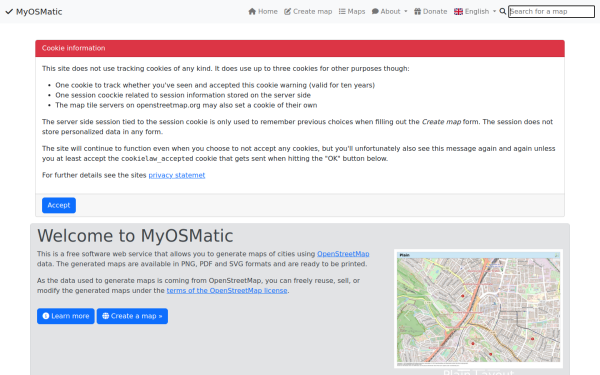This screenshot has height=375, width=600.
Task: Click the Create a map » button
Action: point(132,316)
